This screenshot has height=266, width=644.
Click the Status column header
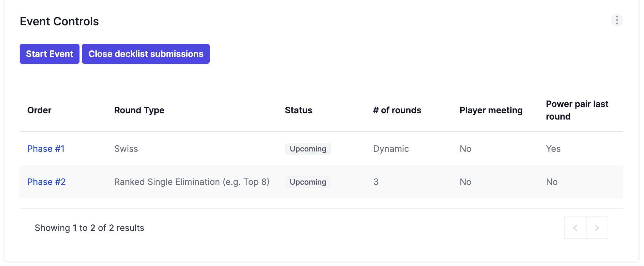coord(299,110)
